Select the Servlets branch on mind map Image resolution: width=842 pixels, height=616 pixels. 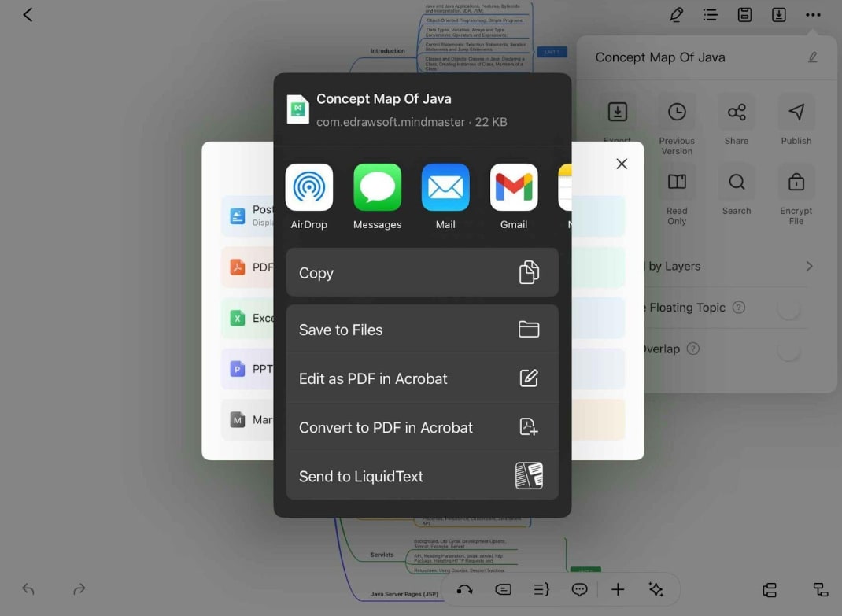pos(382,555)
